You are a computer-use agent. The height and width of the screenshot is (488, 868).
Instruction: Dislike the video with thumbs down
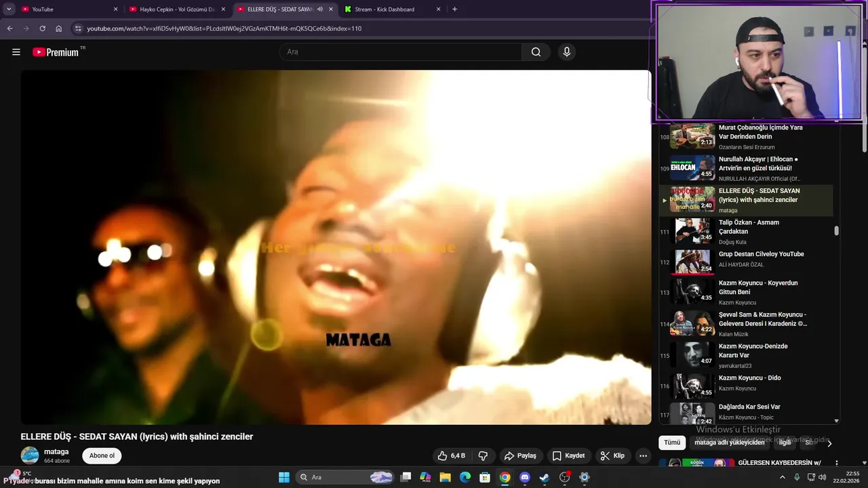coord(483,455)
